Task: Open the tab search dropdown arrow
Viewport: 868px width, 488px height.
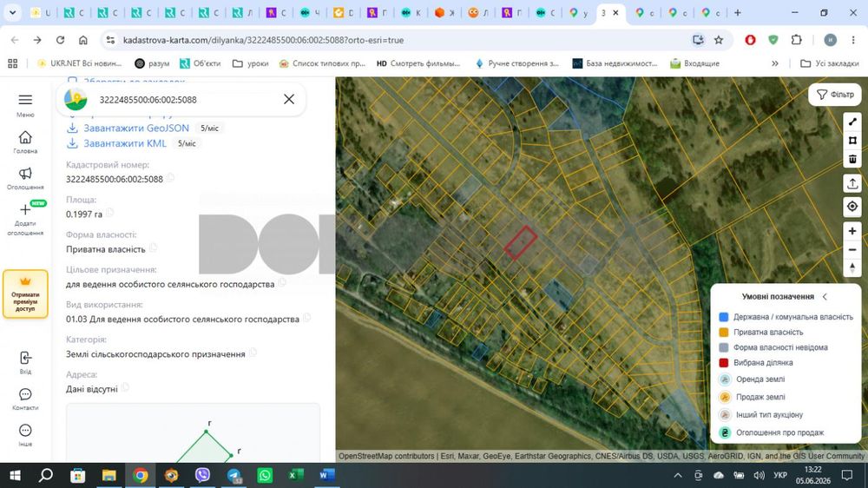Action: 12,12
